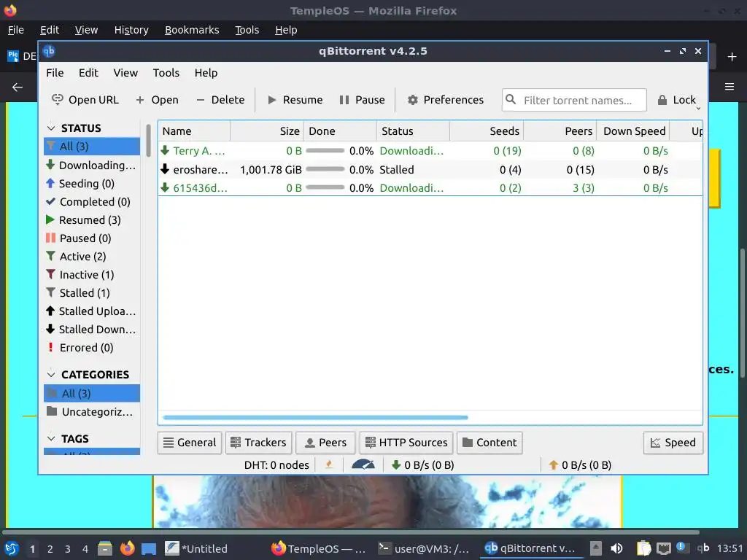Sort torrents by Down Speed column
The width and height of the screenshot is (747, 560).
[x=633, y=131]
